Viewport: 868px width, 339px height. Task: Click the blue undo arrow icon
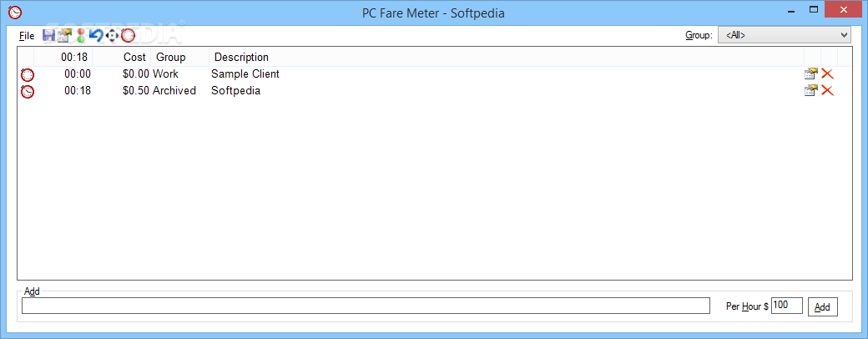tap(96, 36)
